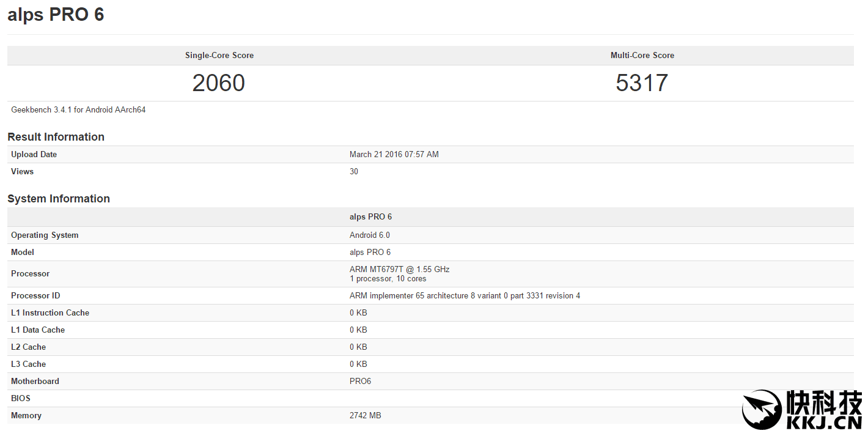Select the Memory value 2742 MB
Image resolution: width=868 pixels, height=436 pixels.
point(365,416)
